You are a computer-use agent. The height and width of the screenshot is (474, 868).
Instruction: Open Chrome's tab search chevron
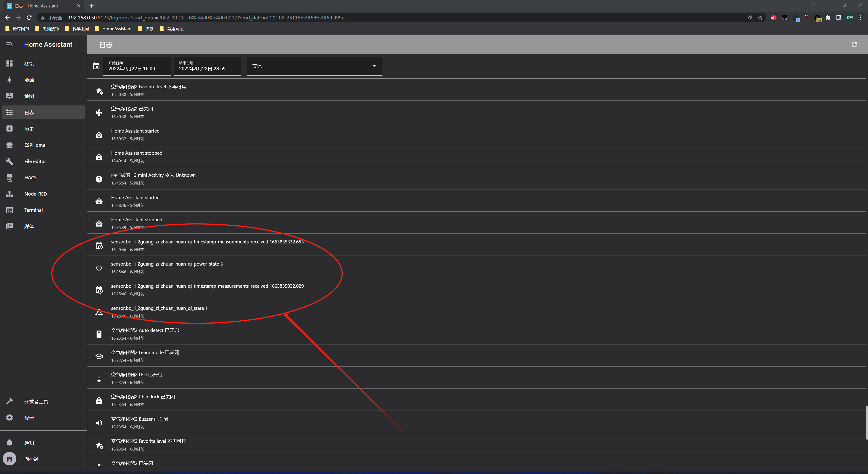click(813, 5)
